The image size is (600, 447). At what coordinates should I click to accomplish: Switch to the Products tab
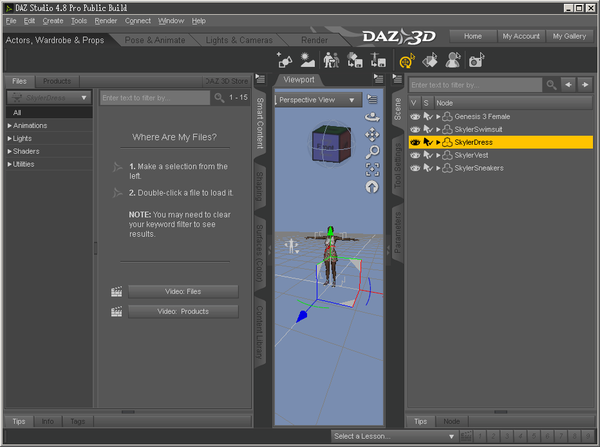click(x=57, y=81)
